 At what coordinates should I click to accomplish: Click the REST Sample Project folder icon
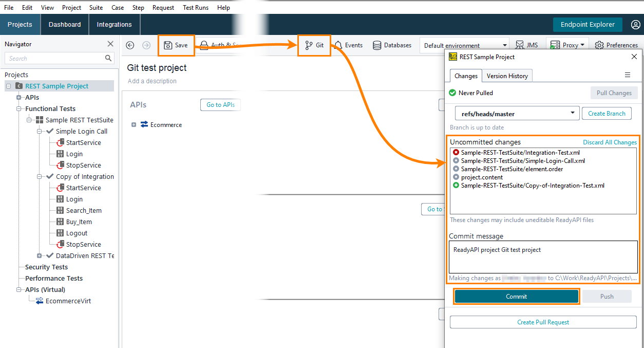(19, 86)
